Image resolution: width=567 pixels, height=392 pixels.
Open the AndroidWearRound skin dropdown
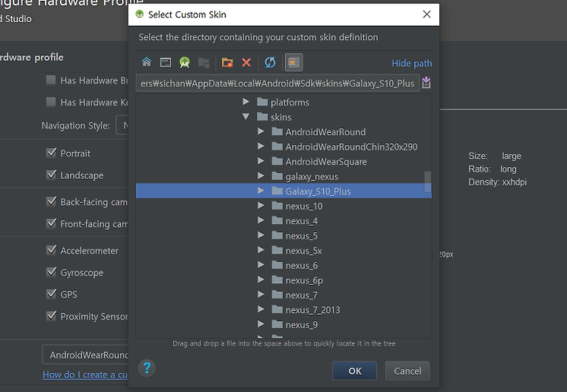85,355
